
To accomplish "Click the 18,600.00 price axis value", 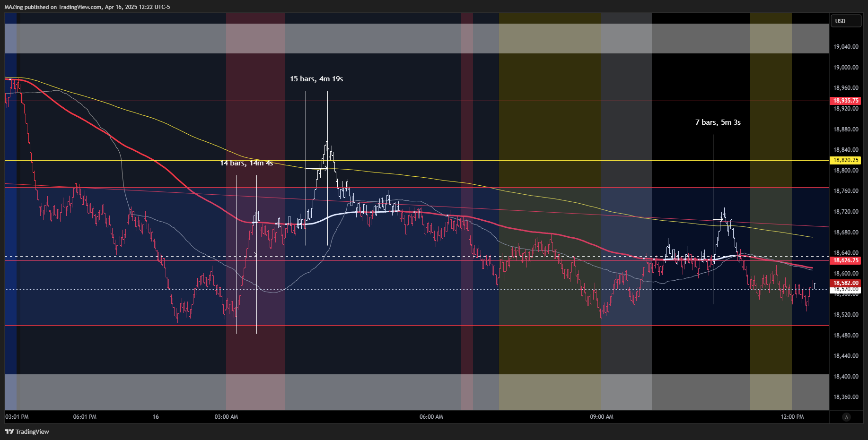I will click(x=846, y=274).
